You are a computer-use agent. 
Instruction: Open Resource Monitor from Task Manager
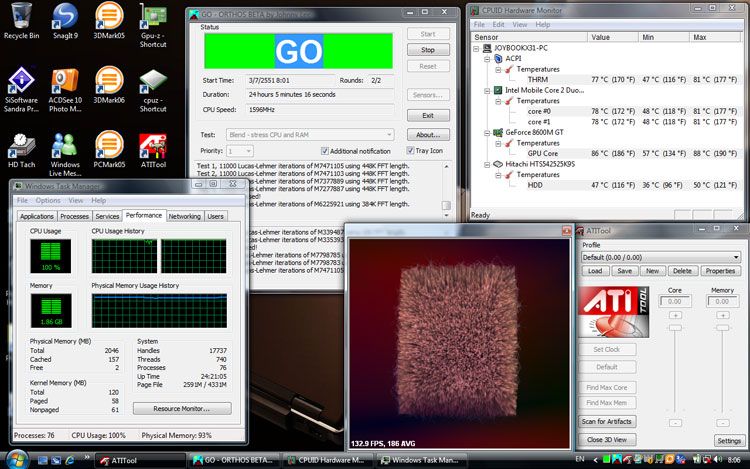[182, 409]
